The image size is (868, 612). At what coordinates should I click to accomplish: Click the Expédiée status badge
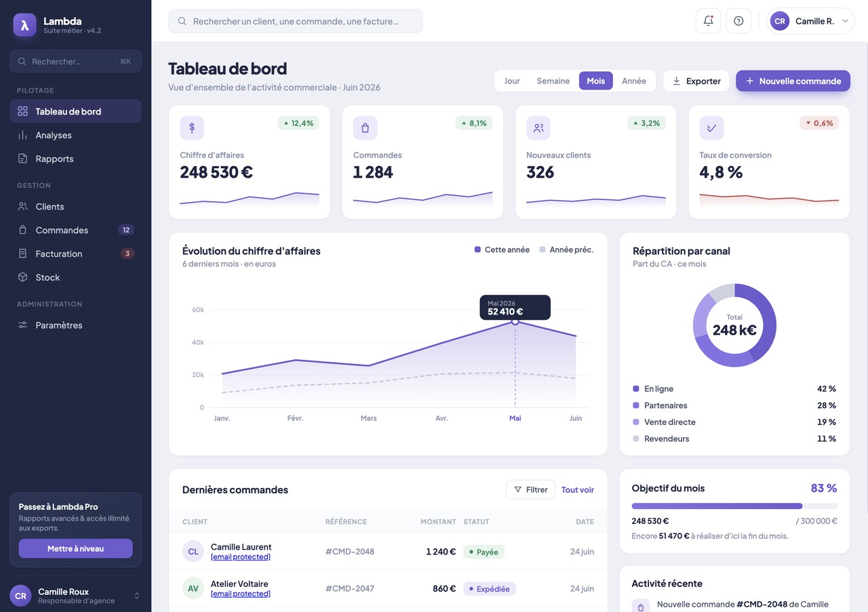(490, 588)
